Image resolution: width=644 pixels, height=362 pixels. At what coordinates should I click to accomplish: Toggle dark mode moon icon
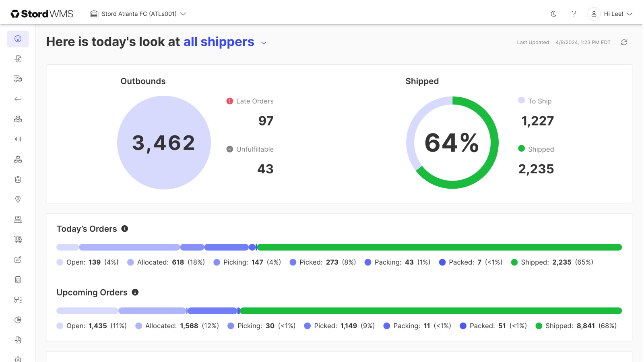pos(554,14)
